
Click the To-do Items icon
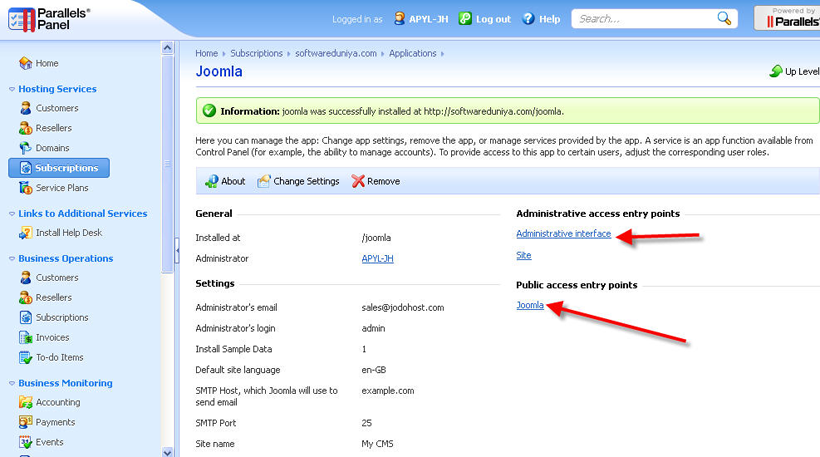coord(25,358)
